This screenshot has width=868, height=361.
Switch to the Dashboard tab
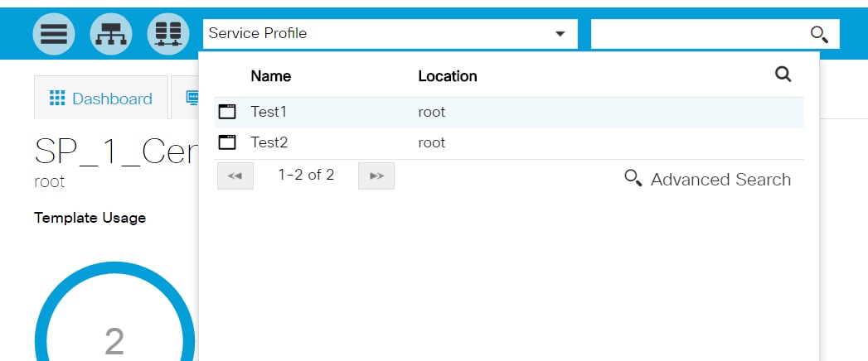(x=101, y=98)
